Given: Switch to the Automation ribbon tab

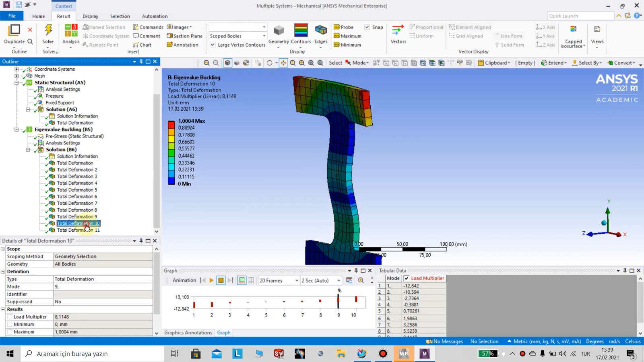Looking at the screenshot, I should click(155, 16).
